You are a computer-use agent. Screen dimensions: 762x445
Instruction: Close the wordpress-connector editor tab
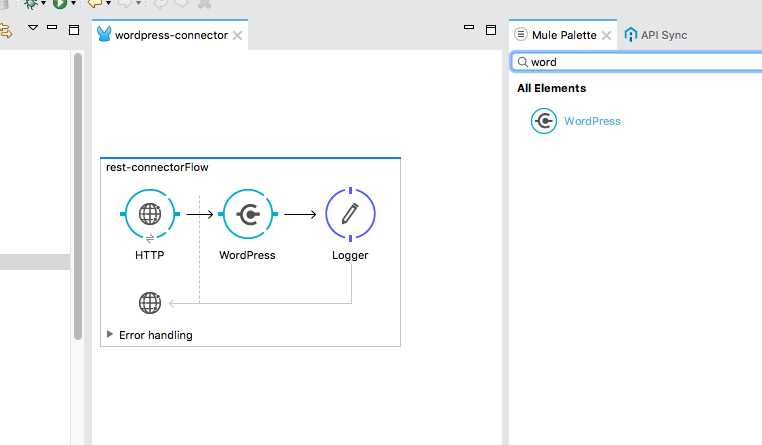[237, 36]
